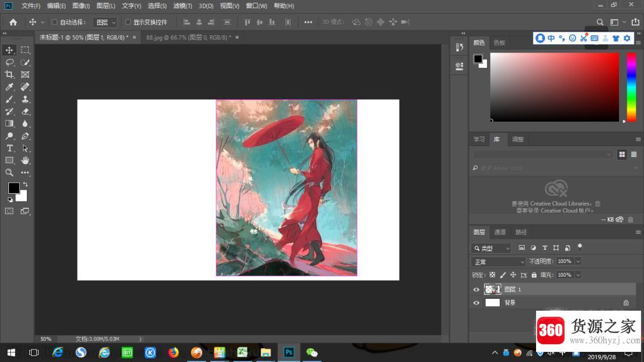Image resolution: width=644 pixels, height=362 pixels.
Task: Select the Hand tool
Action: [x=25, y=160]
